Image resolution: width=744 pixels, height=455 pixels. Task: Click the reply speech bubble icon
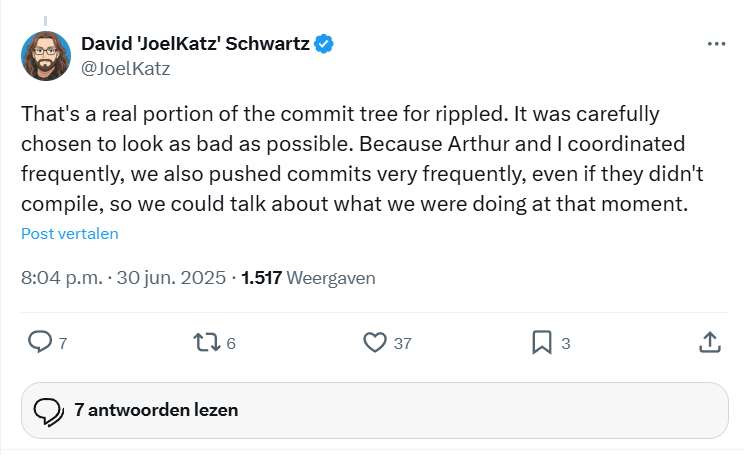40,342
